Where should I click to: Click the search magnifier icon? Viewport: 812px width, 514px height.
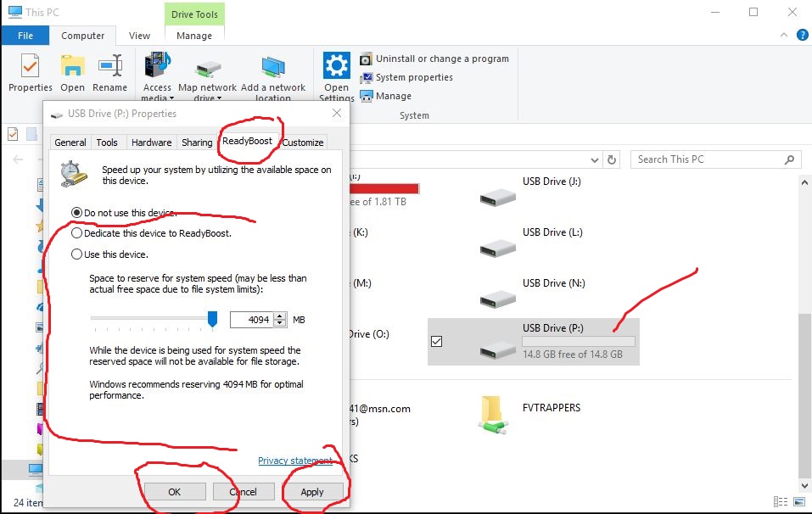[790, 159]
